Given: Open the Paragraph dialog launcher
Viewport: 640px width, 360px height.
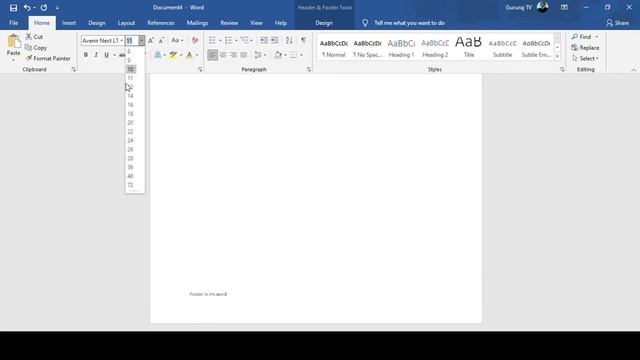Looking at the screenshot, I should coord(309,70).
